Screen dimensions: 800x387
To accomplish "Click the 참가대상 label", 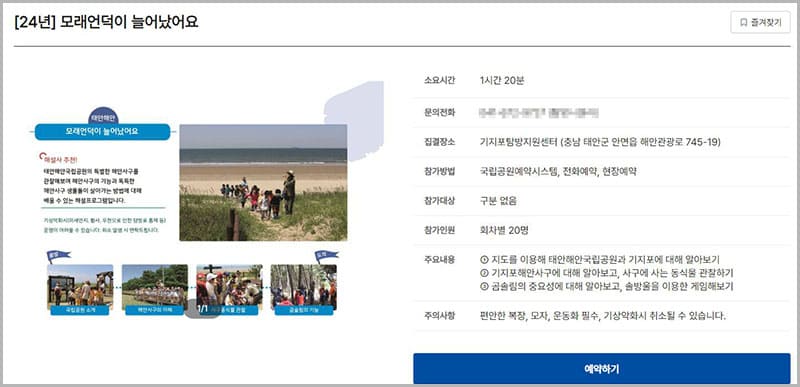I will click(439, 201).
